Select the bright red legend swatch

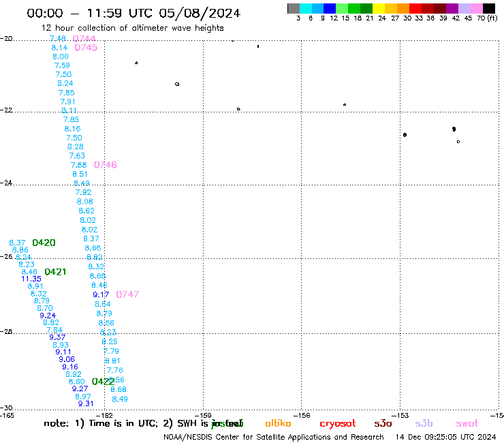click(x=415, y=8)
